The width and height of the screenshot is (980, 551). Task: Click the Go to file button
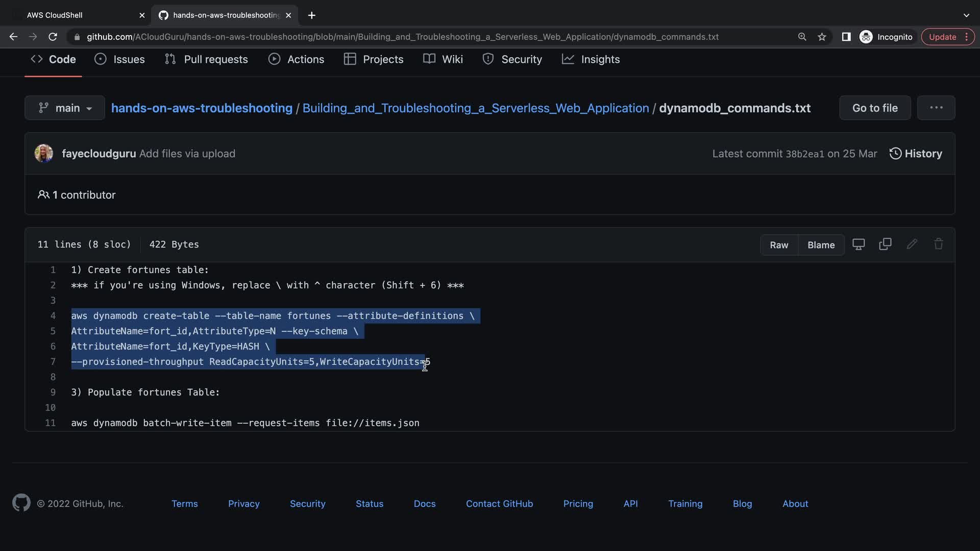874,108
